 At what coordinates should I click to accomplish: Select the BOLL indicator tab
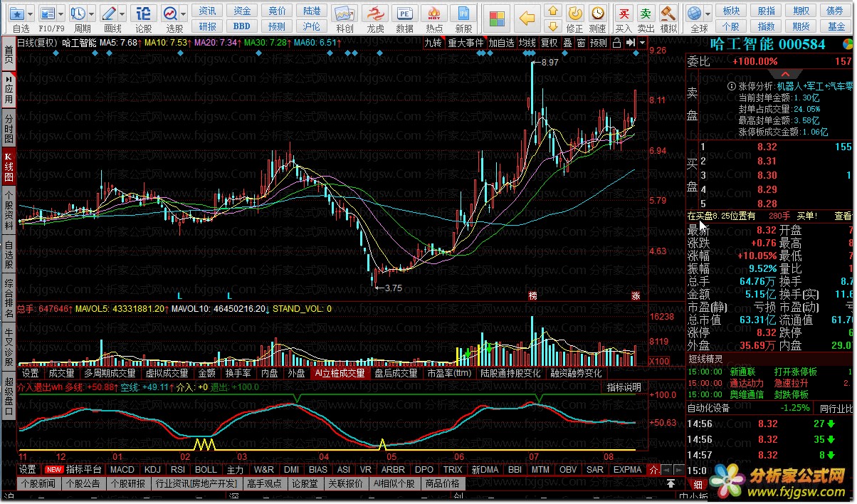[x=206, y=470]
